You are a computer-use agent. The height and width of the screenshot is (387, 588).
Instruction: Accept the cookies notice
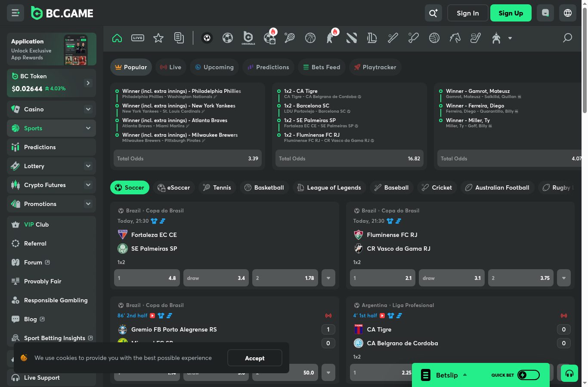pyautogui.click(x=255, y=358)
